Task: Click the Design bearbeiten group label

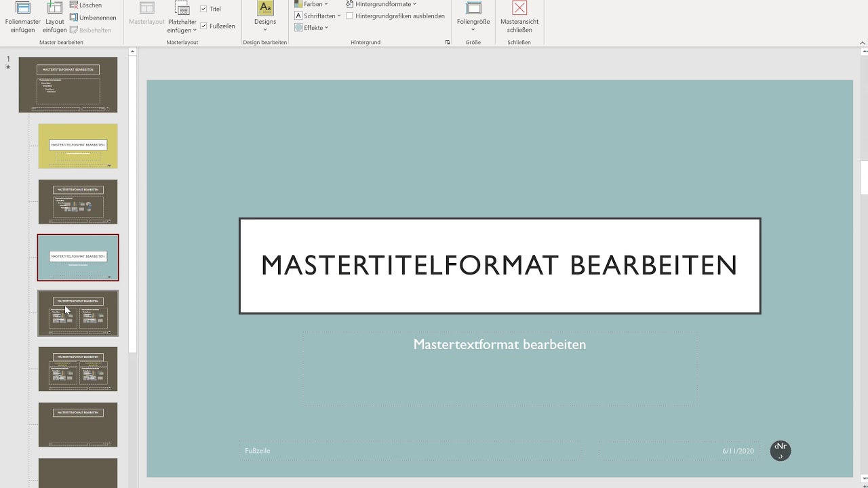Action: 265,42
